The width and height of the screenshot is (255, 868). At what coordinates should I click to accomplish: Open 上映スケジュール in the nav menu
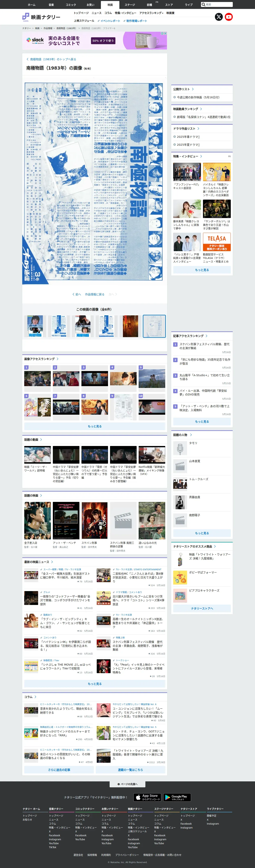84,21
